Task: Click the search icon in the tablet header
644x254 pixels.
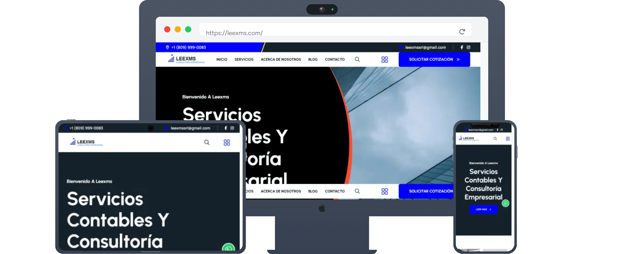Action: (207, 143)
